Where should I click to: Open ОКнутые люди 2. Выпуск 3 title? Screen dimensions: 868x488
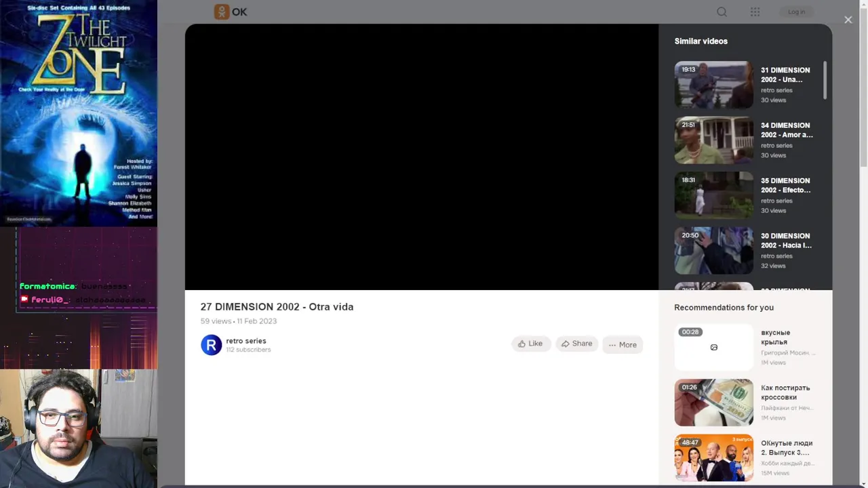pos(787,447)
